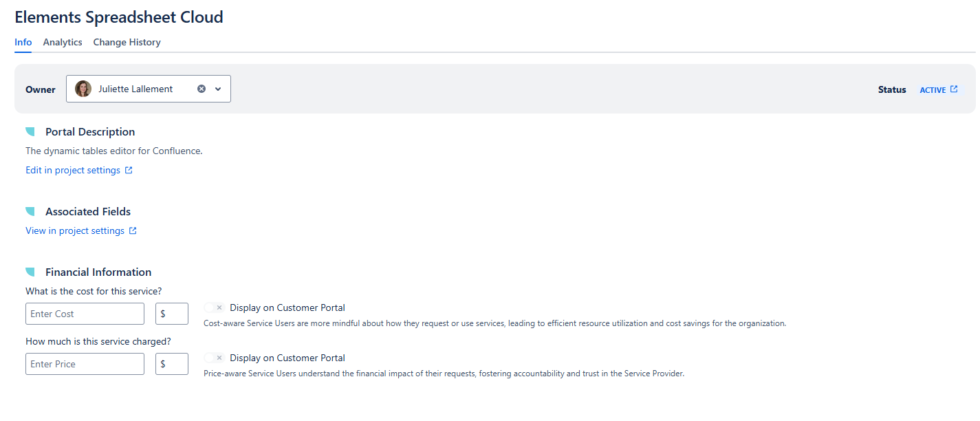Open 'Edit in project settings' link
Image resolution: width=980 pixels, height=421 pixels.
(73, 171)
